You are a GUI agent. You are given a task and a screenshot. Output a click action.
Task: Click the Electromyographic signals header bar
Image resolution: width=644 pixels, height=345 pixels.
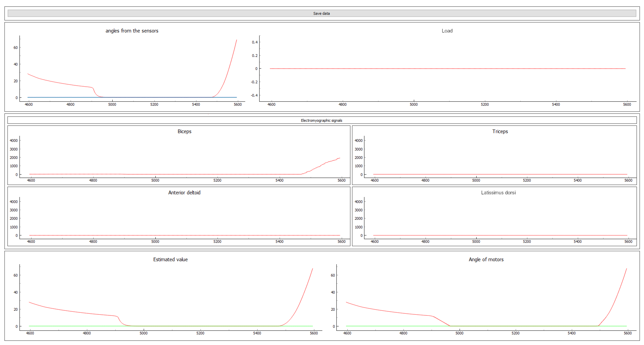click(322, 120)
